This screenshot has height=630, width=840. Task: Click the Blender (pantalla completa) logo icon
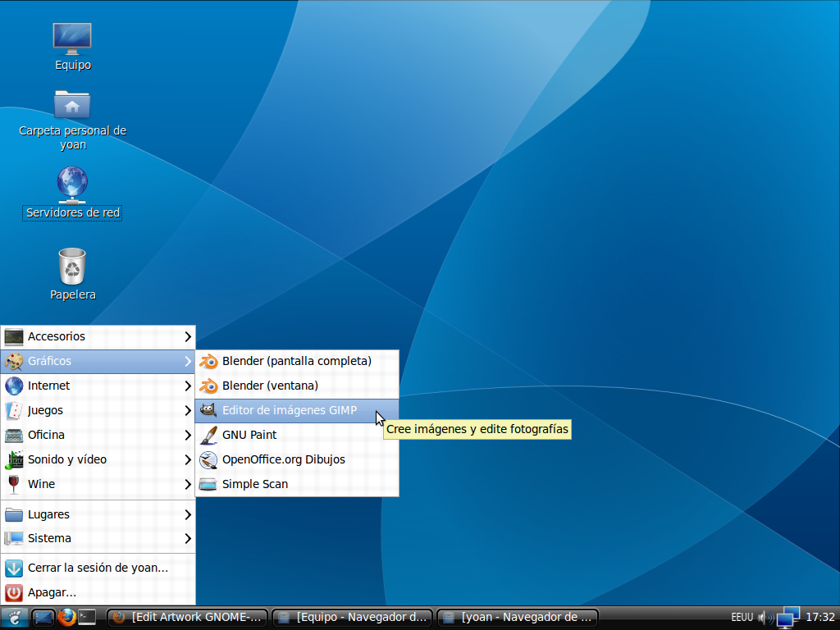[x=208, y=361]
